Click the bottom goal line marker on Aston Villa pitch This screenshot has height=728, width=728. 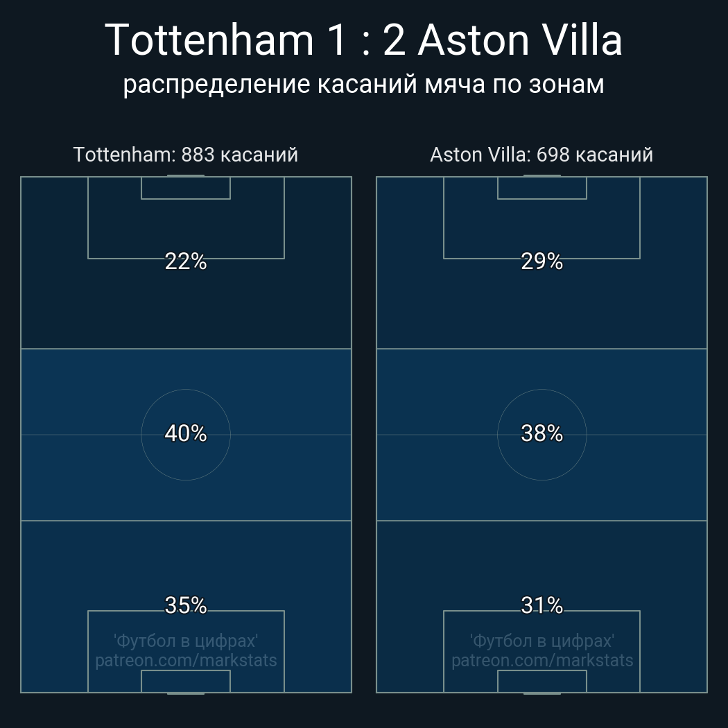point(541,693)
